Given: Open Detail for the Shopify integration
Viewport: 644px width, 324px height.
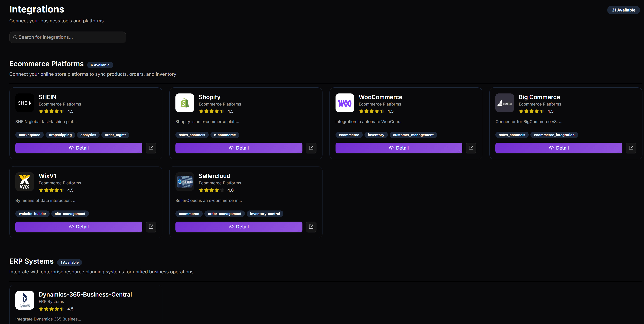Looking at the screenshot, I should point(238,148).
